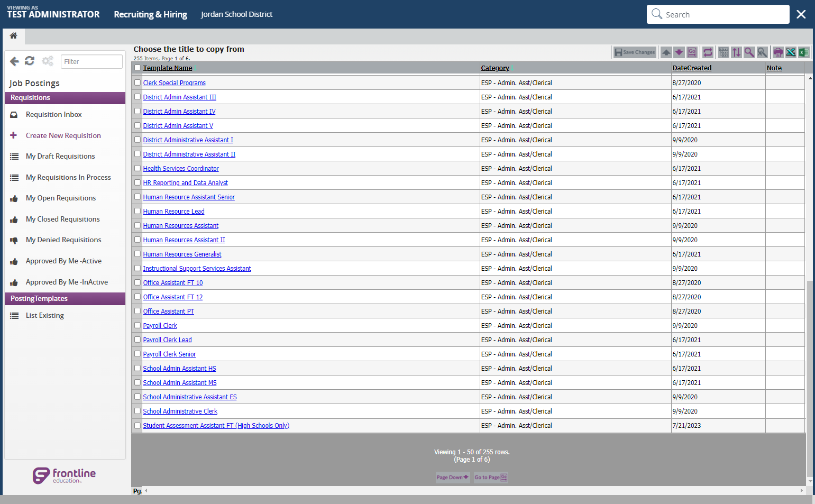Tick the select-all header checkbox
The width and height of the screenshot is (815, 504).
point(138,68)
